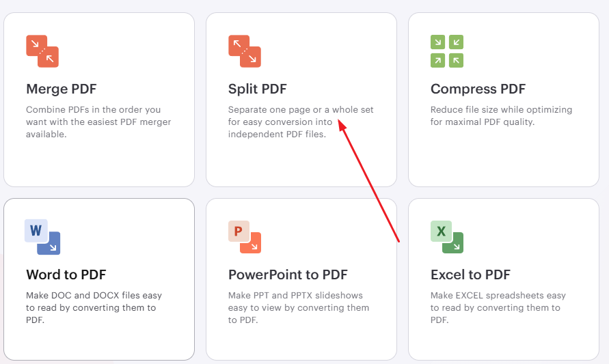Click the 'Combine PDFs in the order' description
The width and height of the screenshot is (609, 364).
(x=98, y=122)
